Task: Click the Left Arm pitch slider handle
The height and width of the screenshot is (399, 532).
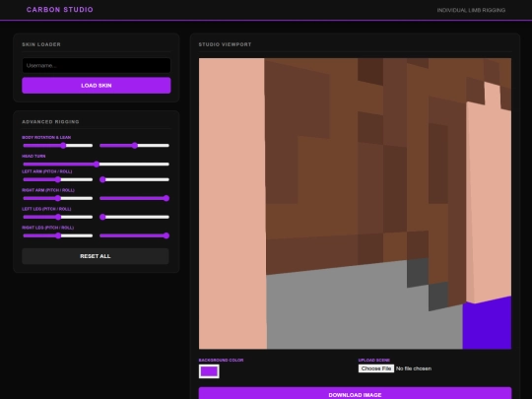Action: point(58,179)
